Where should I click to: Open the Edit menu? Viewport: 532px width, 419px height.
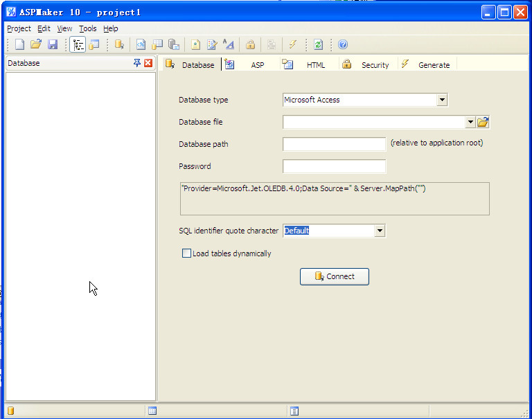pyautogui.click(x=44, y=28)
